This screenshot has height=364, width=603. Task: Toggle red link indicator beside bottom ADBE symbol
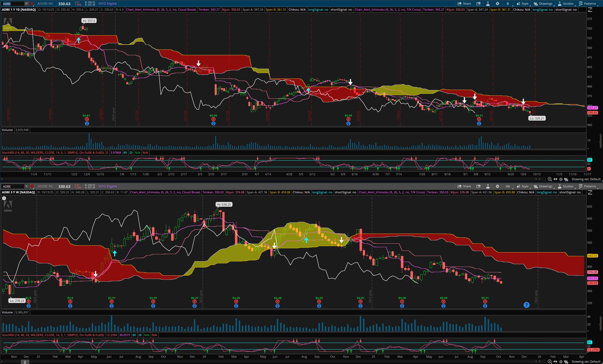coord(32,186)
